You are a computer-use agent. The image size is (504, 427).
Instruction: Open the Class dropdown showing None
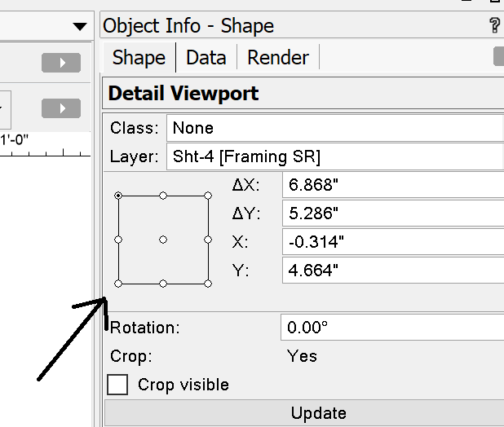334,128
